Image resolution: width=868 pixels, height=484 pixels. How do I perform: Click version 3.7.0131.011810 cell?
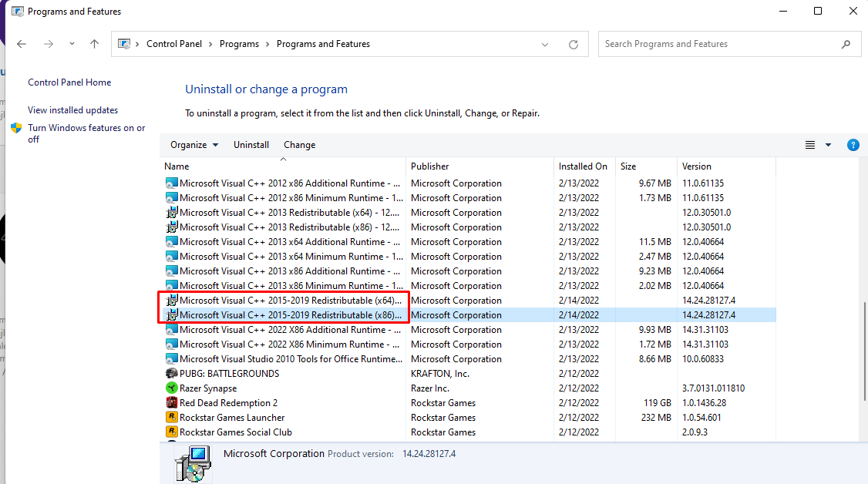pyautogui.click(x=714, y=388)
